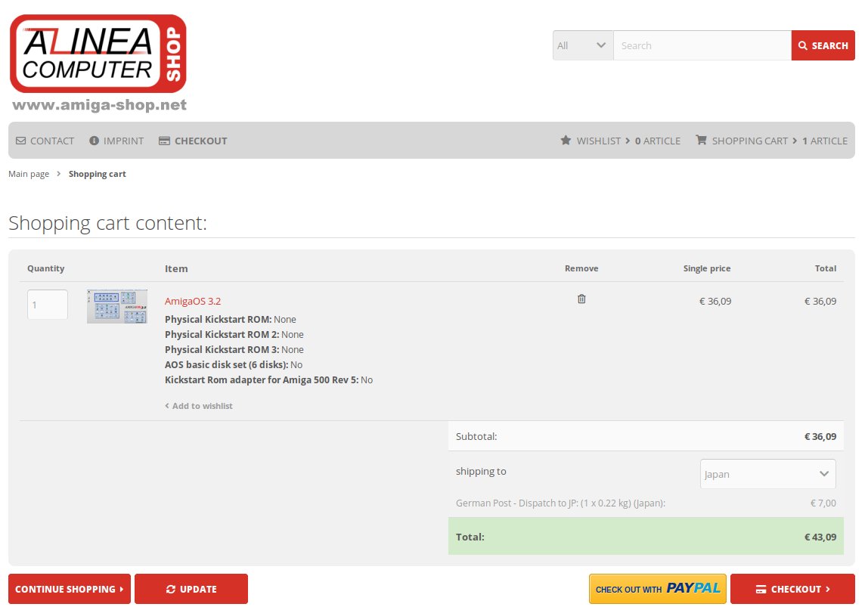Open the AmigaOS 3.2 product link
The width and height of the screenshot is (868, 607).
193,301
